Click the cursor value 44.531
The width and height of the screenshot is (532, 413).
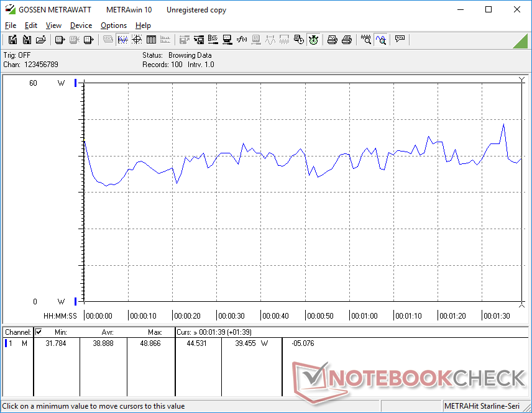tap(196, 343)
